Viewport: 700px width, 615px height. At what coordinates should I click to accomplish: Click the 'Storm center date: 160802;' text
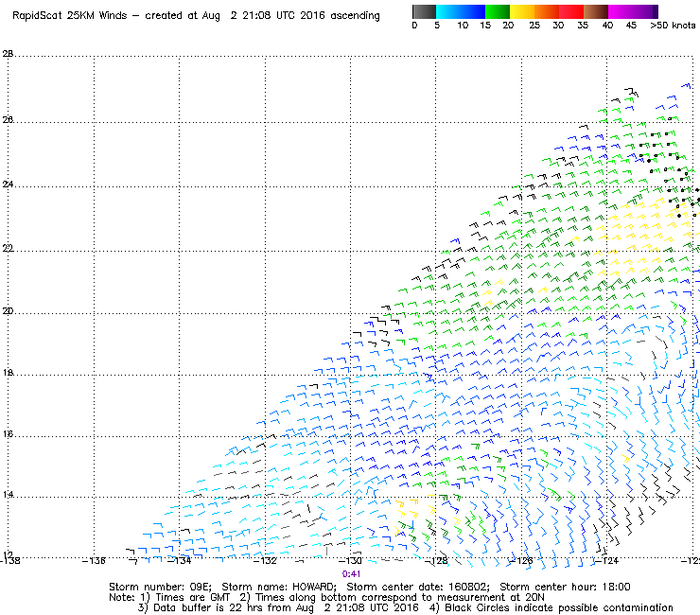coord(418,587)
